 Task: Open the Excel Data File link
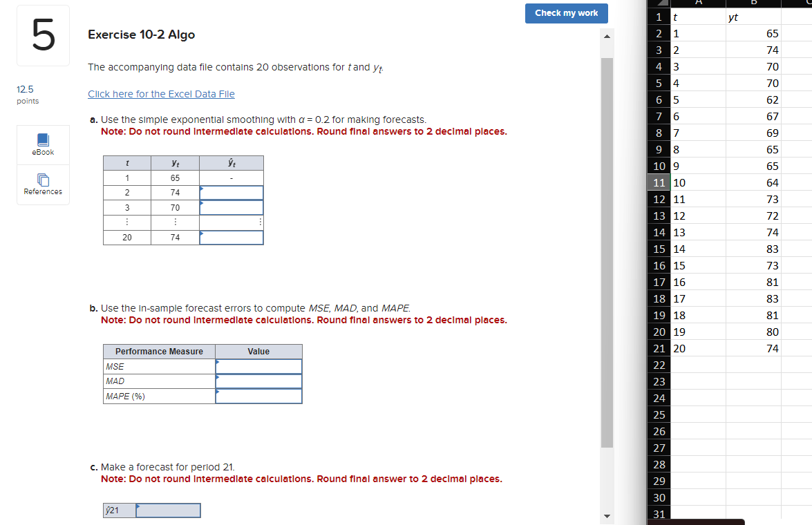[x=161, y=93]
